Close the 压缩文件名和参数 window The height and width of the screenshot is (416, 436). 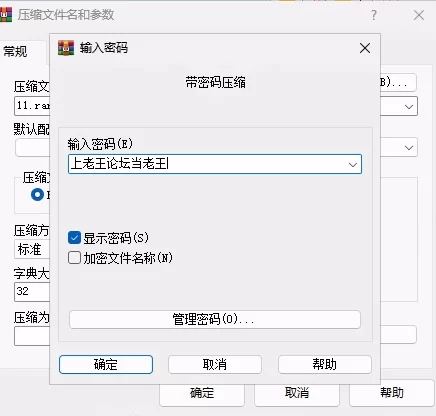pyautogui.click(x=419, y=15)
